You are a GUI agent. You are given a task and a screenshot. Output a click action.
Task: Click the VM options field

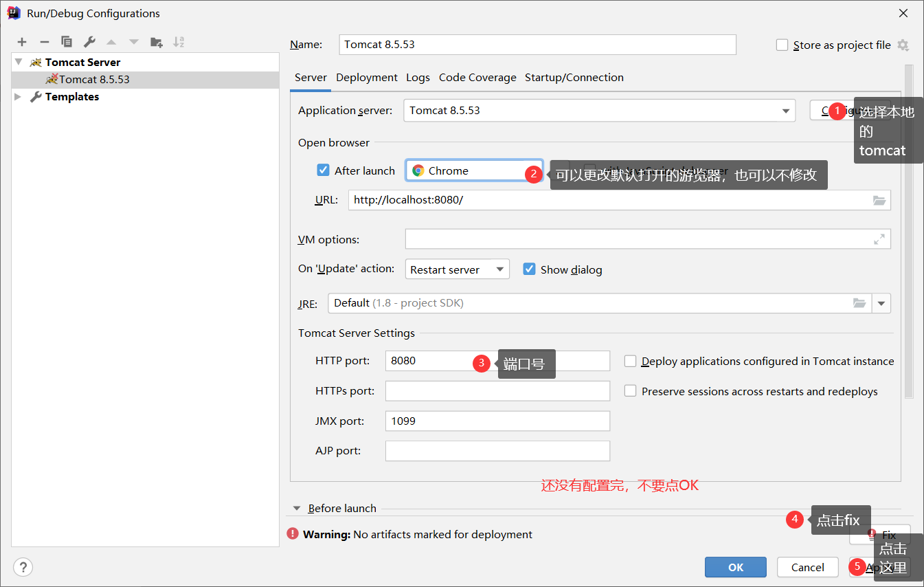coord(648,239)
